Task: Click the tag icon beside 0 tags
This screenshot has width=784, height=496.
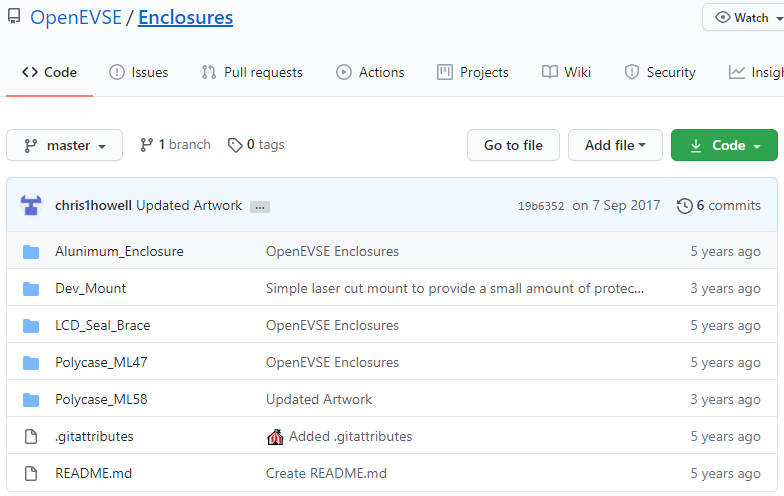Action: pyautogui.click(x=235, y=145)
